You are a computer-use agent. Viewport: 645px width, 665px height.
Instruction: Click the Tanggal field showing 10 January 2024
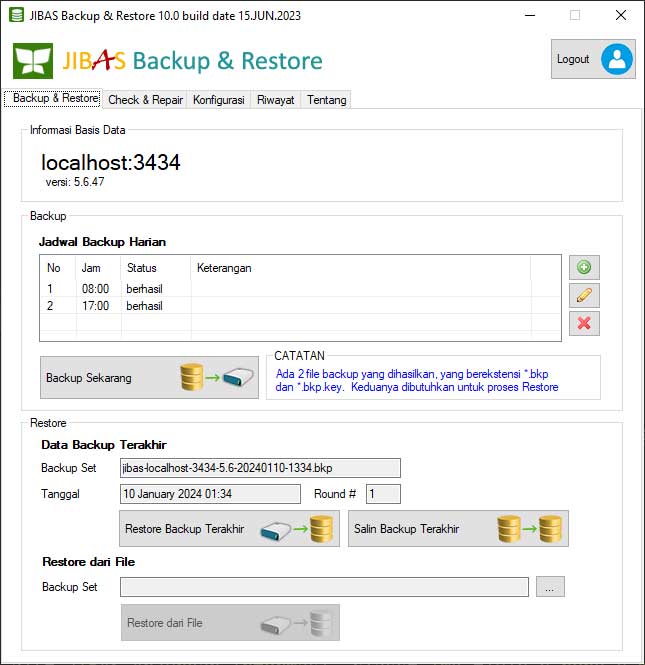210,494
